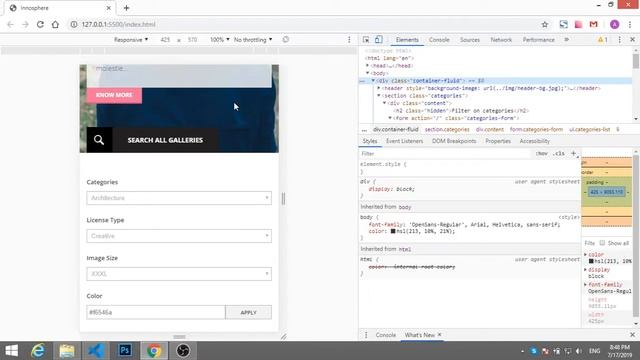Open the device toolbar more options menu
This screenshot has height=360, width=640.
(x=349, y=40)
